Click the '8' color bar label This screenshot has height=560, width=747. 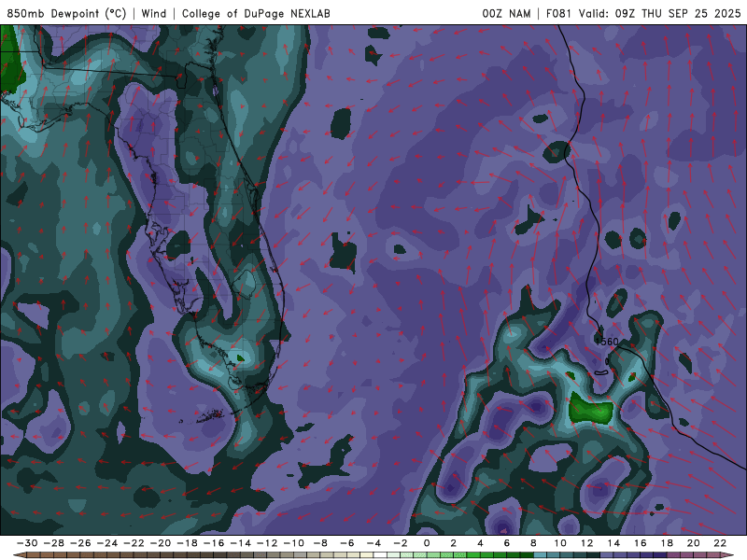tap(533, 543)
